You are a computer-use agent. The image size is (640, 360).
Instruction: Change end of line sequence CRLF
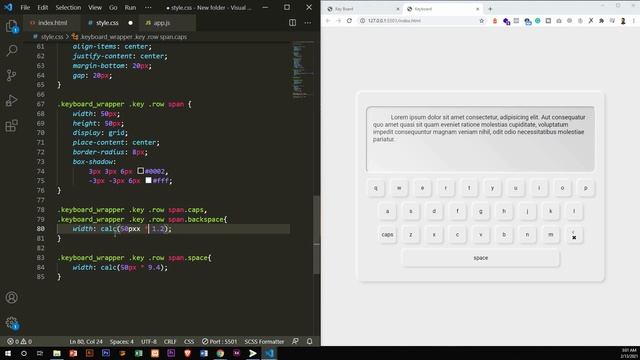170,341
